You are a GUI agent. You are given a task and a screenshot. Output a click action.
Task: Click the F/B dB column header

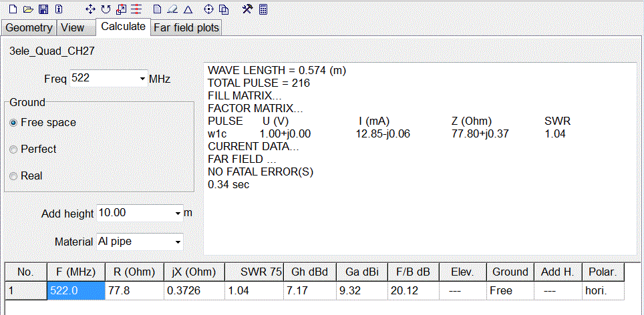413,272
